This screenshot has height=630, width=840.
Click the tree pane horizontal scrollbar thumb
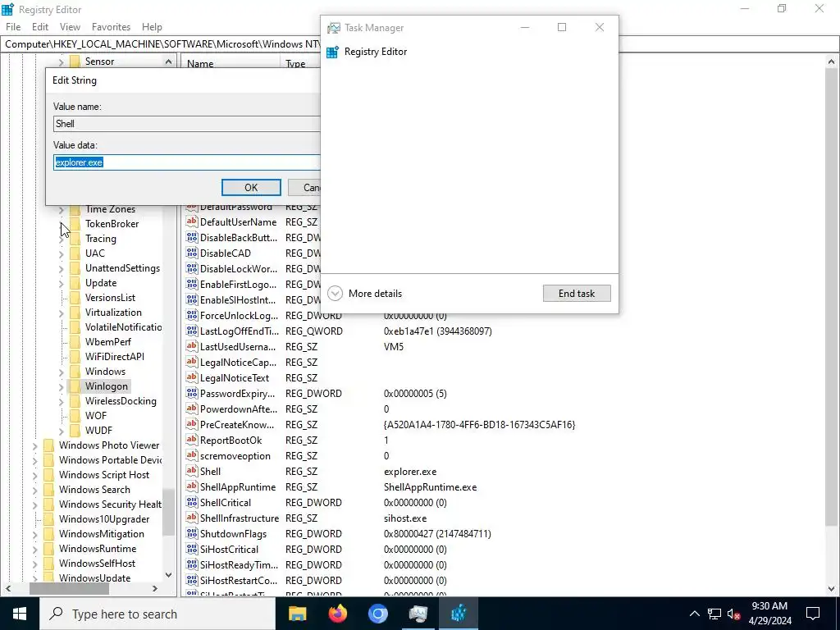pyautogui.click(x=69, y=589)
